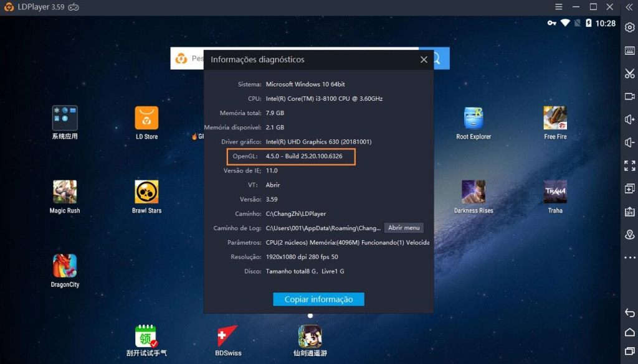638x364 pixels.
Task: Open LDPlayer hamburger menu in title bar
Action: (x=559, y=7)
